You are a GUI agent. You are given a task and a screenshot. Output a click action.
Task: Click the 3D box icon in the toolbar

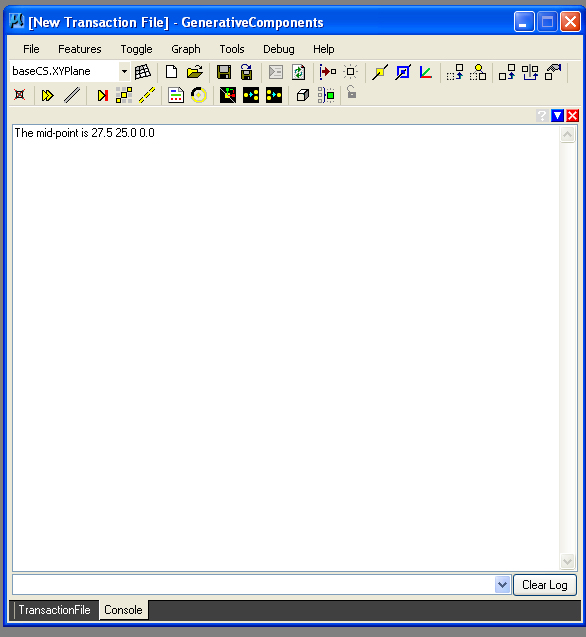(x=303, y=95)
